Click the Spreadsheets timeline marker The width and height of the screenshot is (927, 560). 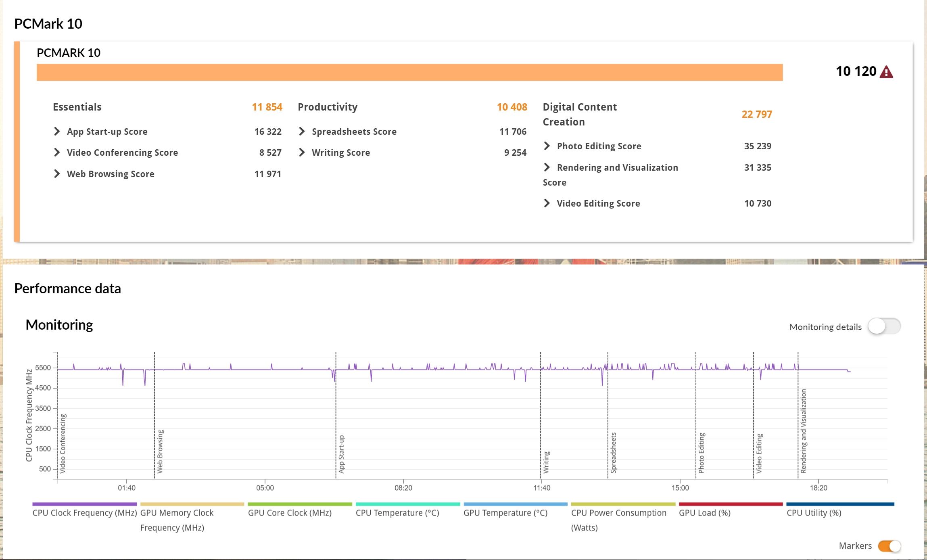click(x=614, y=453)
